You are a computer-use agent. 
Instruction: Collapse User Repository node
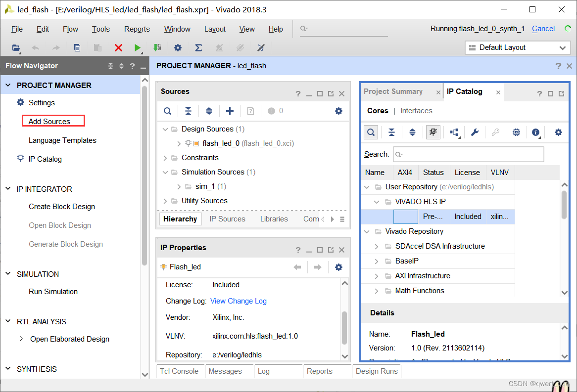[367, 187]
